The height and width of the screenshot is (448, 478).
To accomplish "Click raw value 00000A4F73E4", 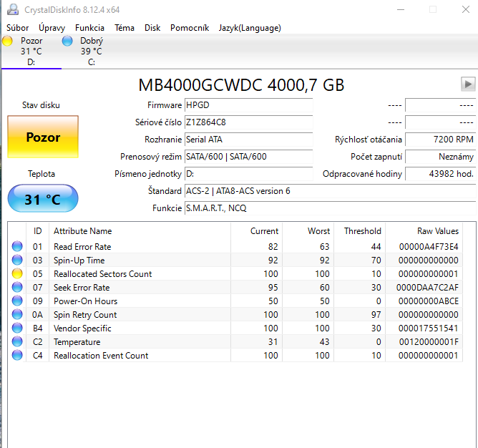I will point(429,246).
